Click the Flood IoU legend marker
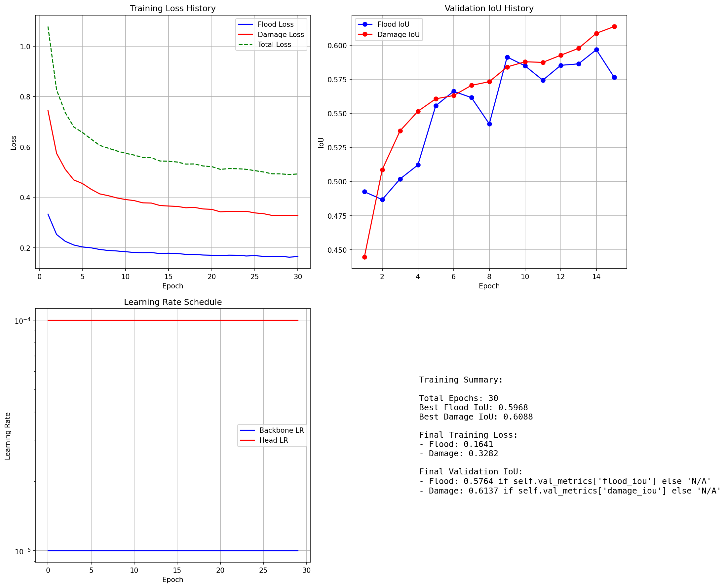This screenshot has height=588, width=726. 364,24
